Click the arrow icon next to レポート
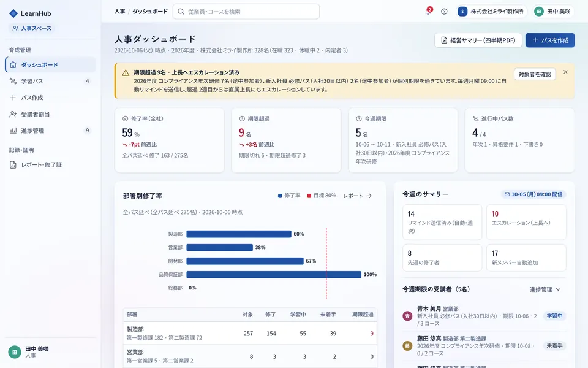Image resolution: width=588 pixels, height=368 pixels. 369,196
